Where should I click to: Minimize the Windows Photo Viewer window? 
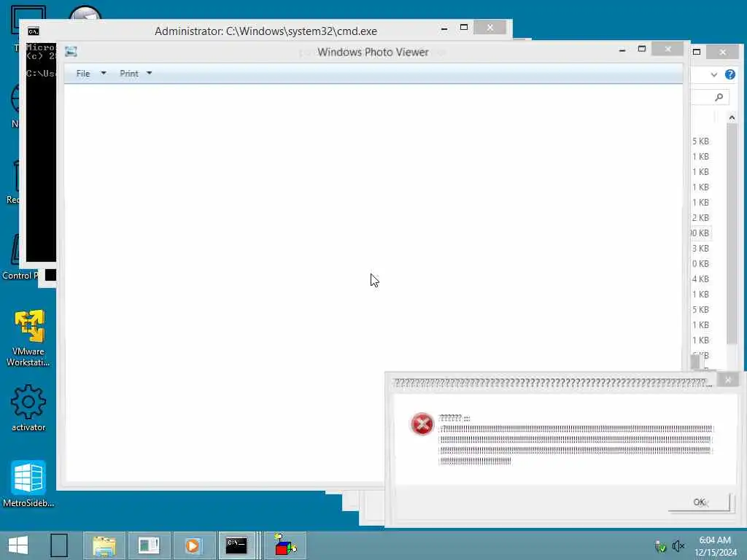click(622, 50)
